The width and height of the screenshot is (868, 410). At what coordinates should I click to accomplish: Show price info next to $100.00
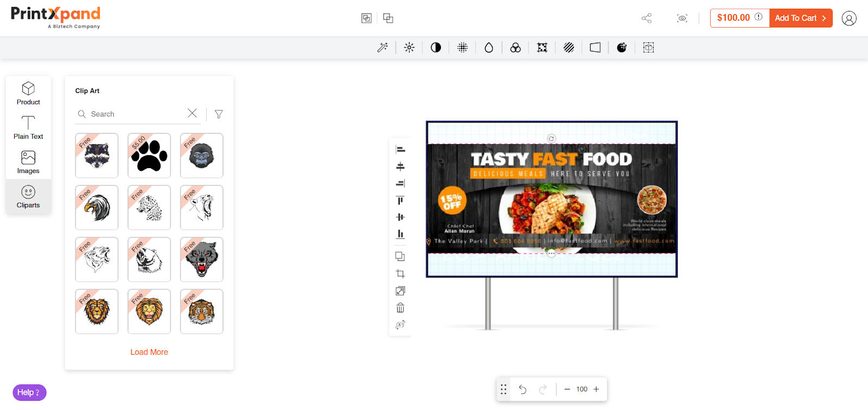pyautogui.click(x=758, y=17)
